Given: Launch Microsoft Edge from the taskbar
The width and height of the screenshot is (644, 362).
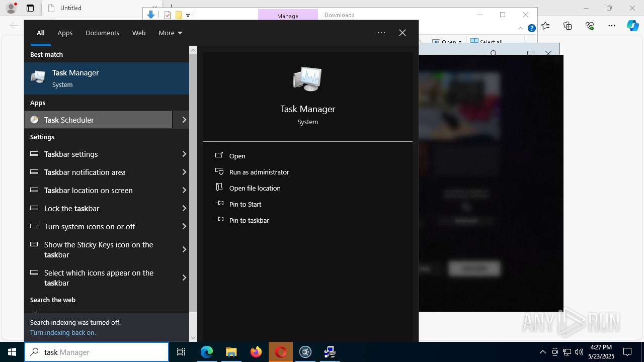Looking at the screenshot, I should click(x=207, y=352).
